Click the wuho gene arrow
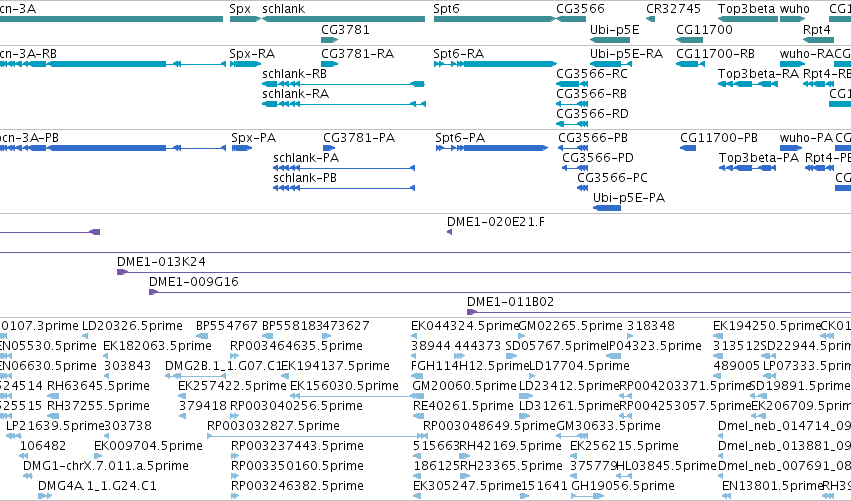Image resolution: width=851 pixels, height=501 pixels. pyautogui.click(x=792, y=19)
